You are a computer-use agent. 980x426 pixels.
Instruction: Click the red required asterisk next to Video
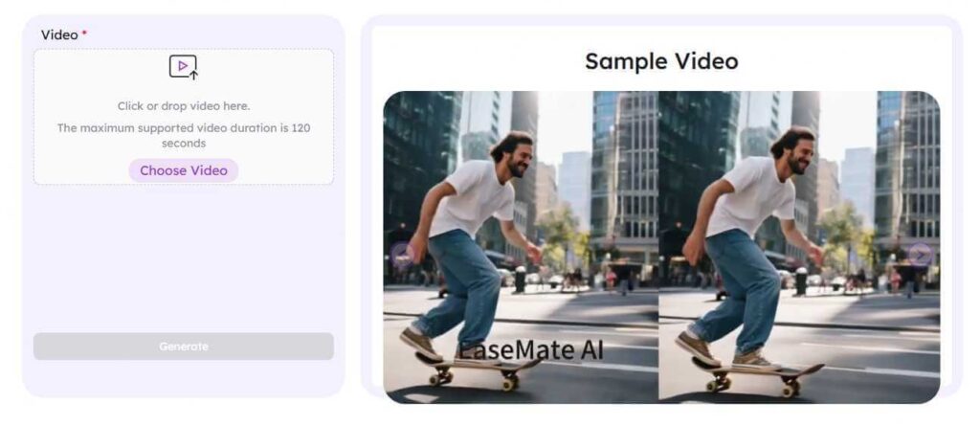click(x=84, y=33)
